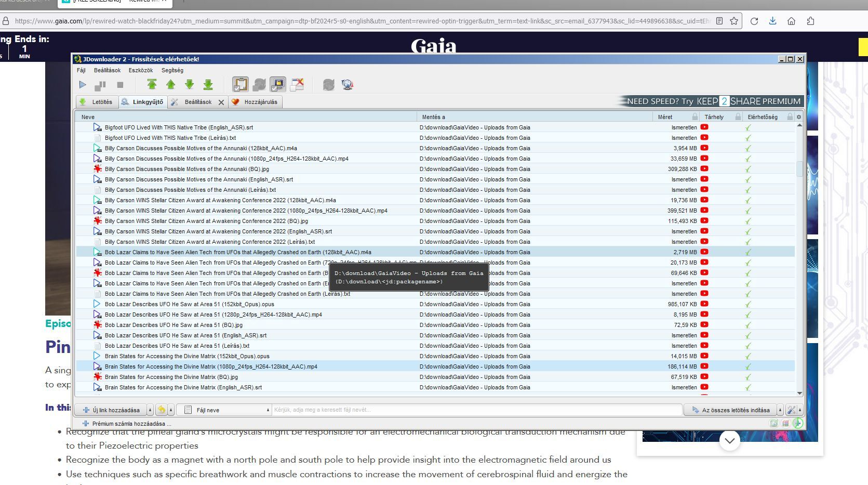Click YouTube host icon for 3,954 MB row
The image size is (868, 485).
point(704,148)
